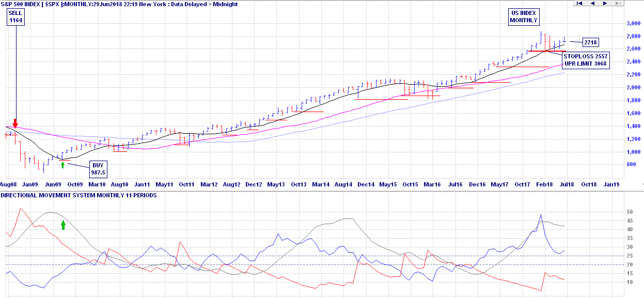
Task: Select the 2718 current price label
Action: coord(590,42)
